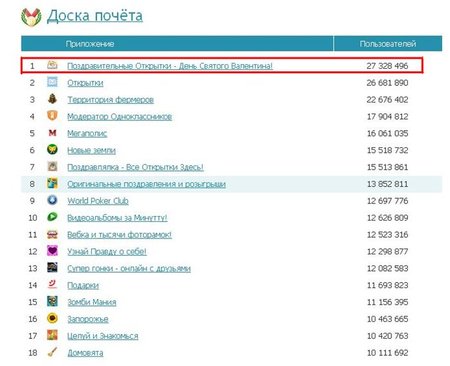Screen dimensions: 450x366
Task: Click the broom icon for Домовята
Action: tap(52, 352)
